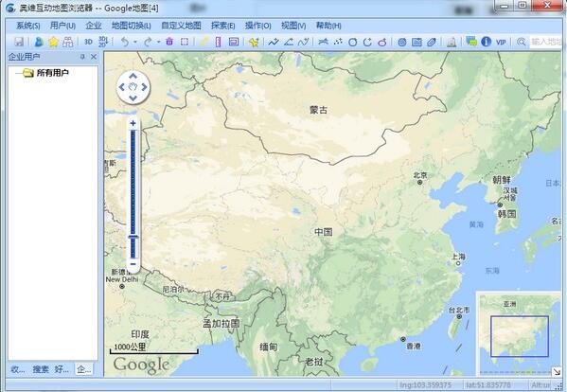The image size is (567, 392).
Task: Open the undo history dropdown arrow
Action: tap(135, 43)
